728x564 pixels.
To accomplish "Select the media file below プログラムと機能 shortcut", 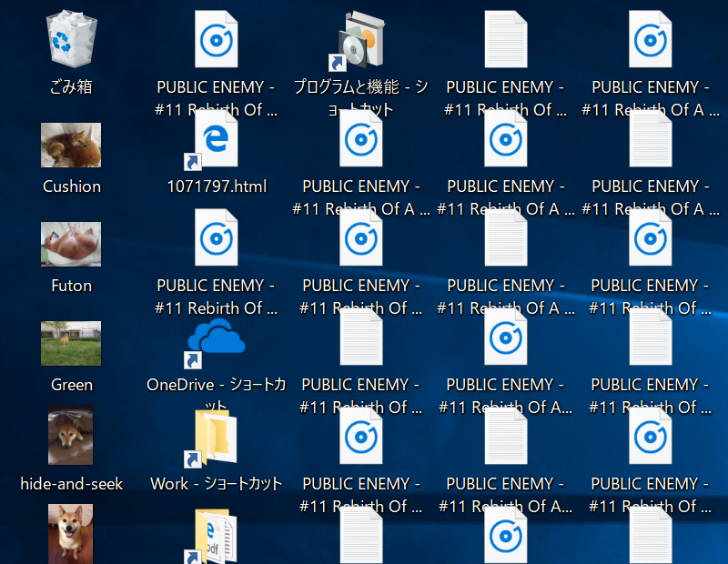I will point(360,141).
